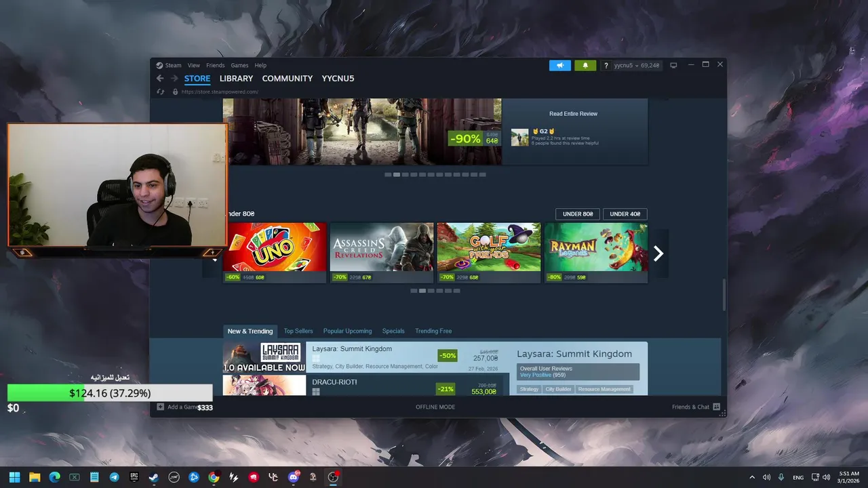Click the microphone icon in system tray
This screenshot has height=488, width=868.
point(781,477)
